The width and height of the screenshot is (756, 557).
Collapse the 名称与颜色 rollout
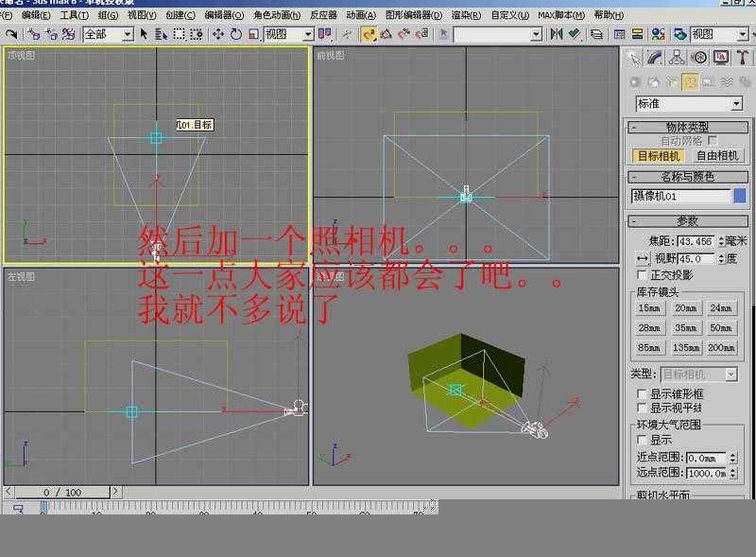688,177
